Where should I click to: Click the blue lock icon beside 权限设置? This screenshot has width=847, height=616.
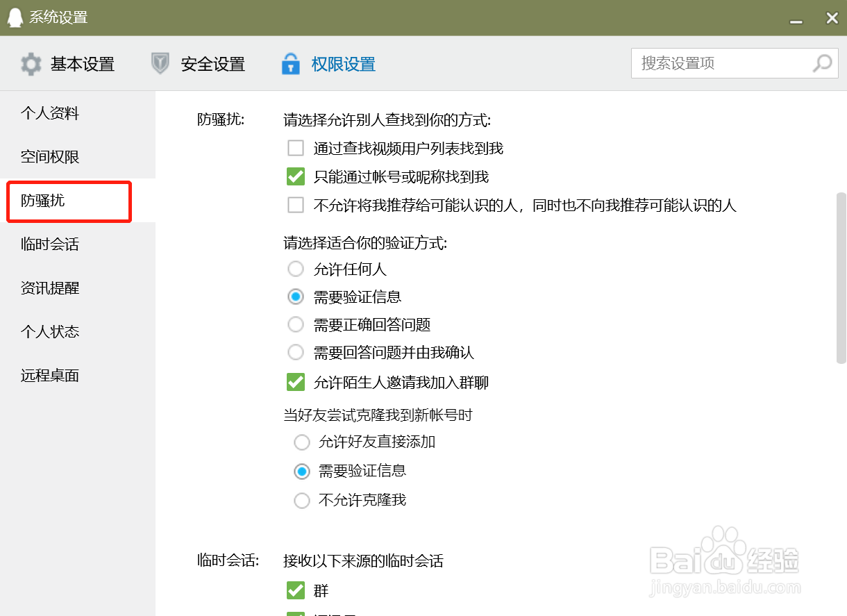tap(290, 63)
